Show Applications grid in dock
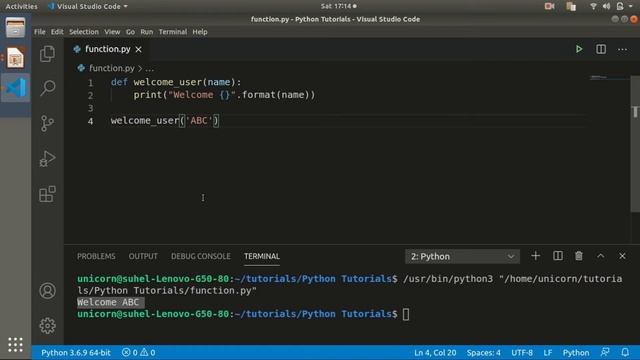This screenshot has width=640, height=360. (15, 345)
